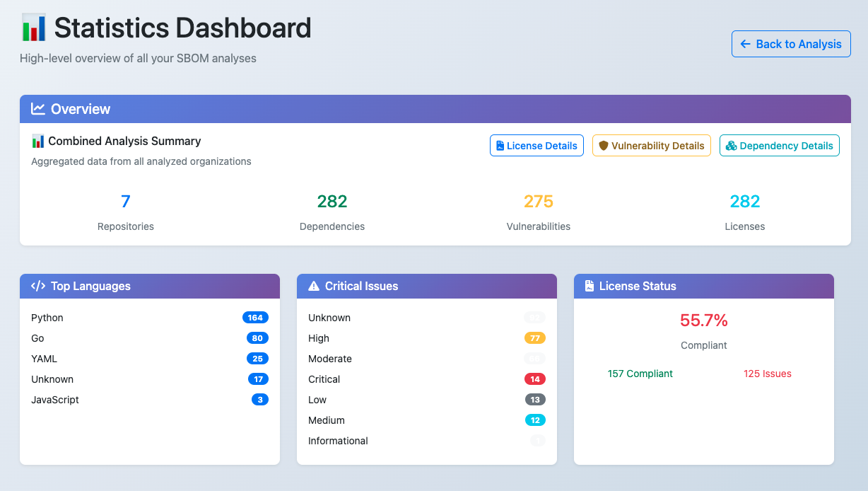Select the 7 Repositories statistic
The width and height of the screenshot is (868, 491).
(x=125, y=202)
